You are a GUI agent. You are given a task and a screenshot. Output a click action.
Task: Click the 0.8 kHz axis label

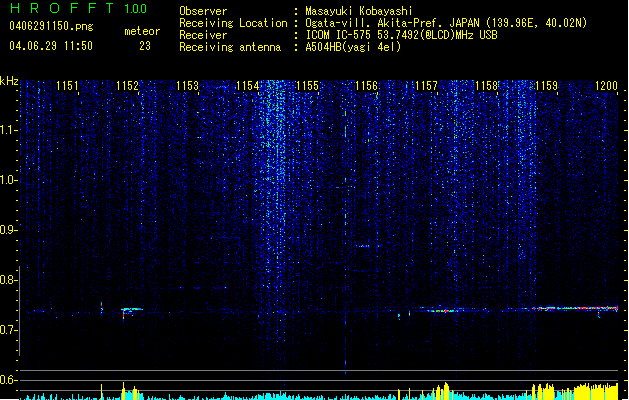point(9,280)
